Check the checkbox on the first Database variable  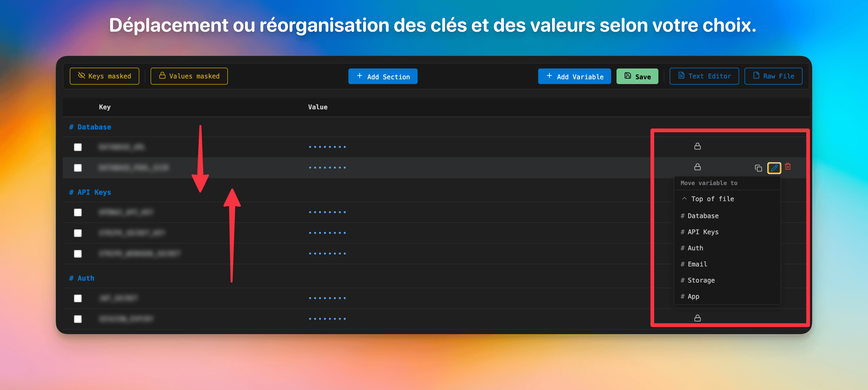point(78,147)
